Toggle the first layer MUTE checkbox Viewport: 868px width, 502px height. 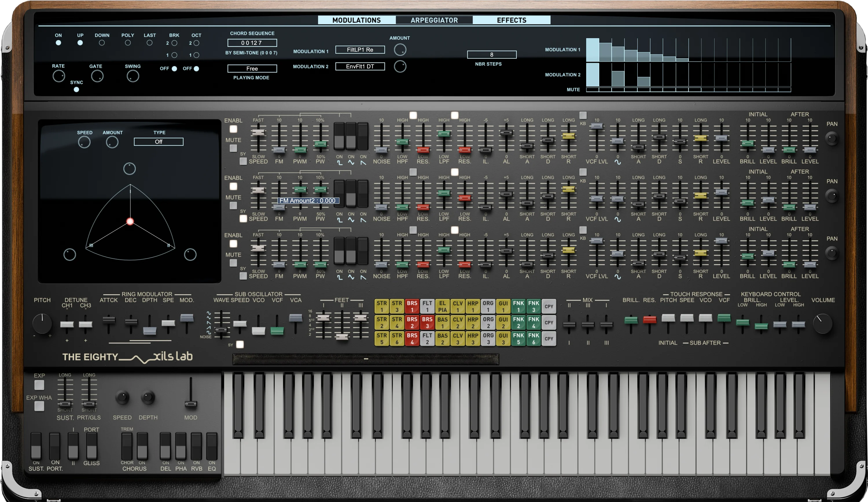[233, 148]
